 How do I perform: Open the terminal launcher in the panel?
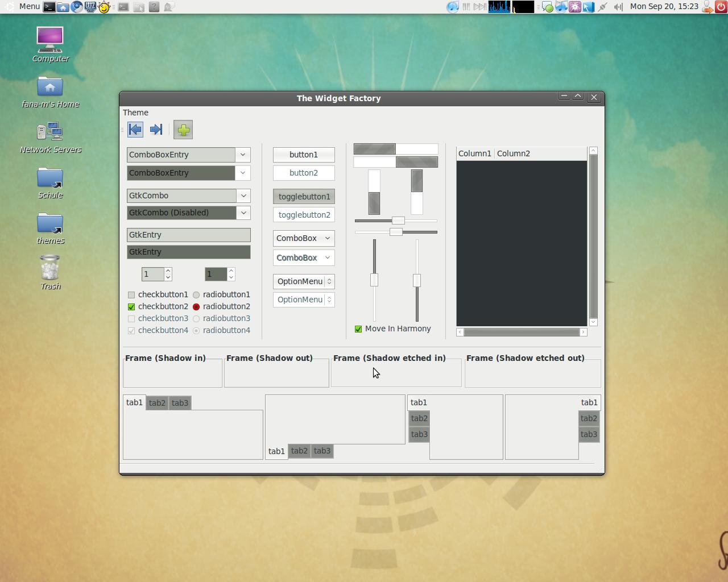(49, 7)
